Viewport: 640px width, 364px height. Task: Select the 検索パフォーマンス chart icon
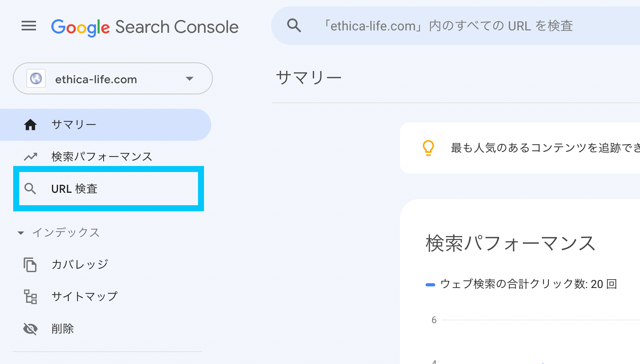tap(30, 156)
